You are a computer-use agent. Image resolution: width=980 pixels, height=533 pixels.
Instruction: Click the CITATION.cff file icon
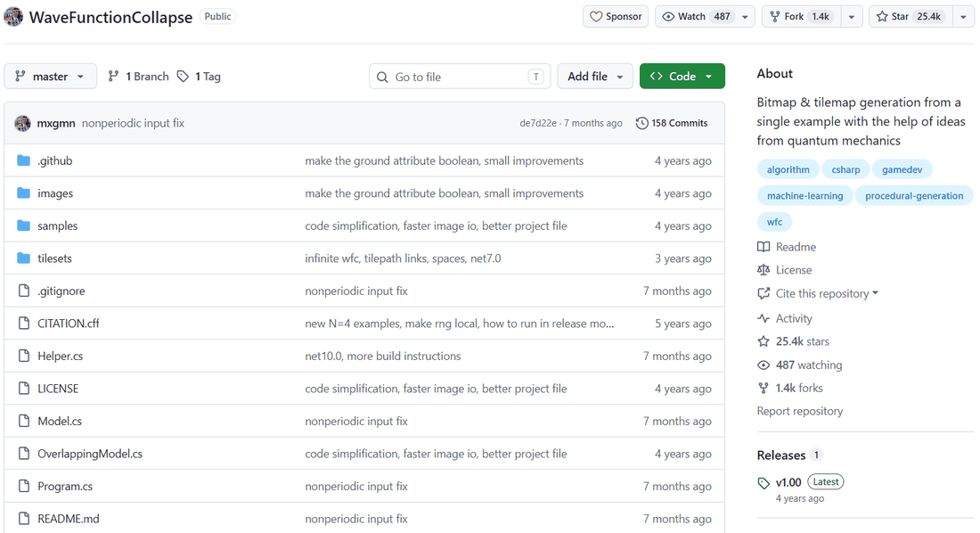[24, 324]
